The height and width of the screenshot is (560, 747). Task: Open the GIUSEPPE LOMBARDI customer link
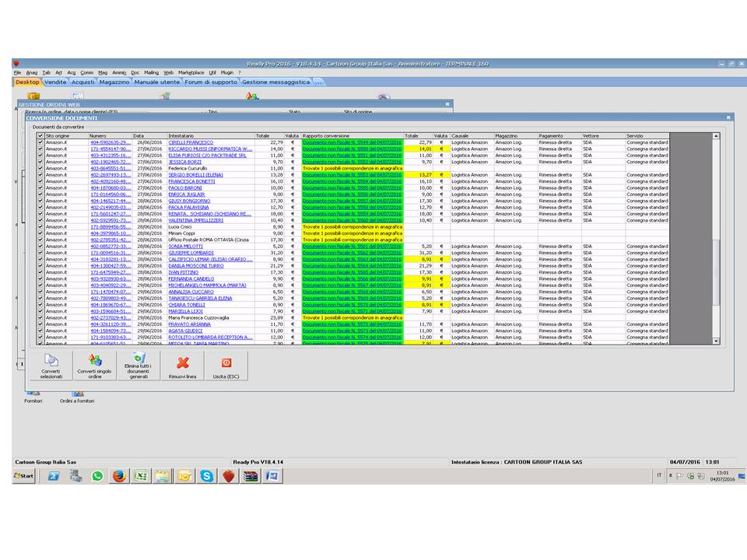click(191, 253)
